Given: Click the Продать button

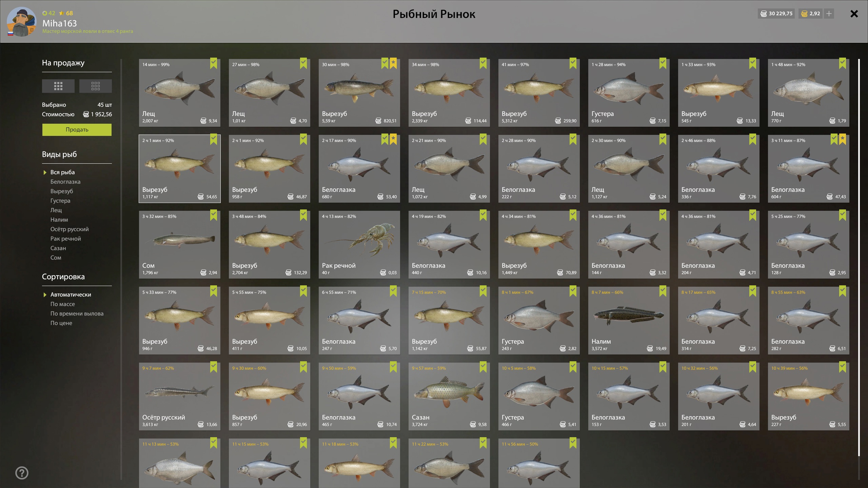Looking at the screenshot, I should [x=77, y=130].
